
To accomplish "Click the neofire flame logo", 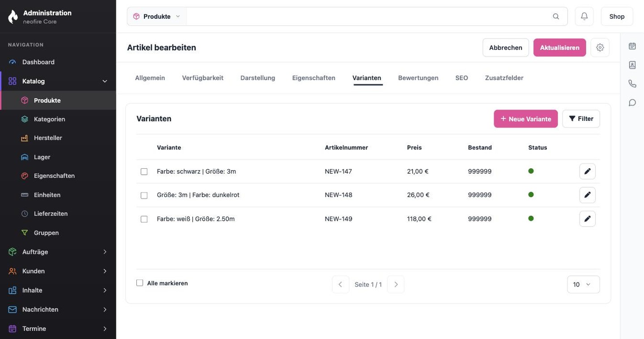I will [x=13, y=17].
